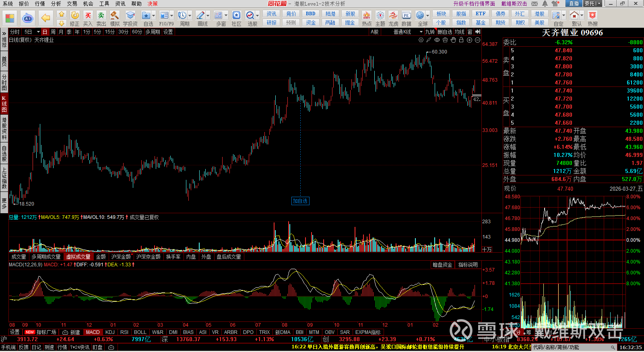Switch K-line period to 周 weekly

(53, 32)
